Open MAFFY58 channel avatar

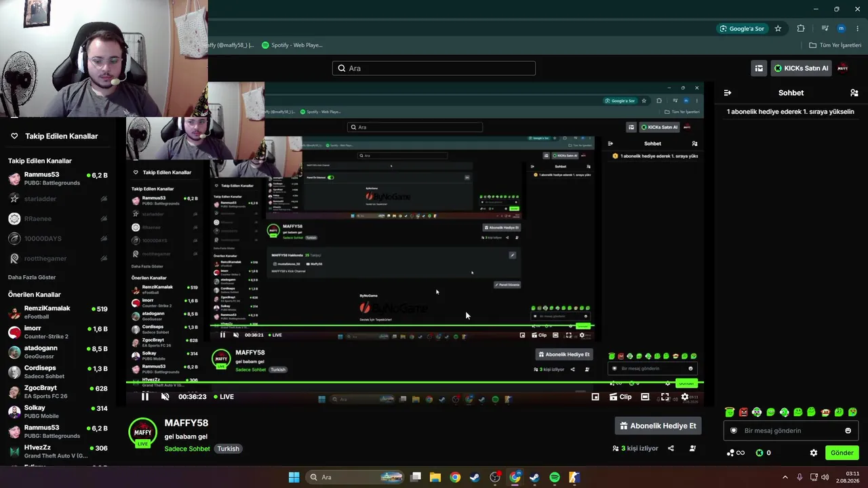(142, 432)
